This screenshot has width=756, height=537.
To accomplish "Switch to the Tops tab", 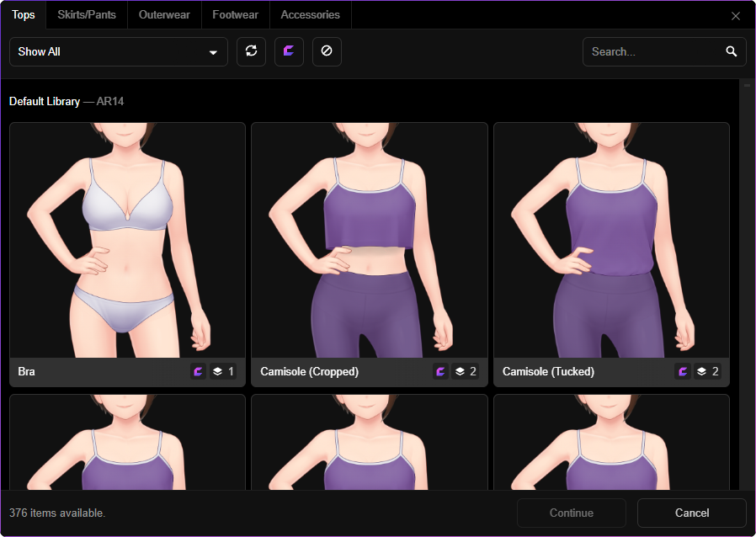I will tap(23, 15).
